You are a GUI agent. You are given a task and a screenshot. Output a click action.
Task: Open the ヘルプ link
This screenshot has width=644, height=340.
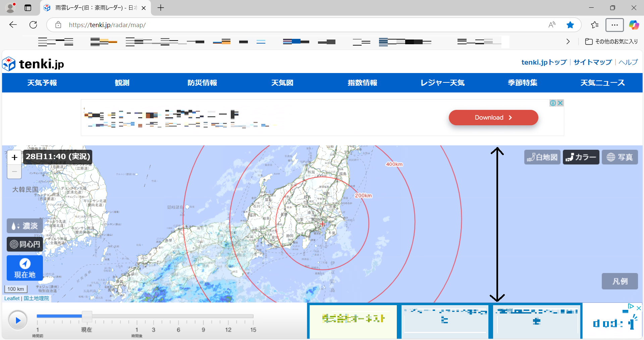[628, 62]
